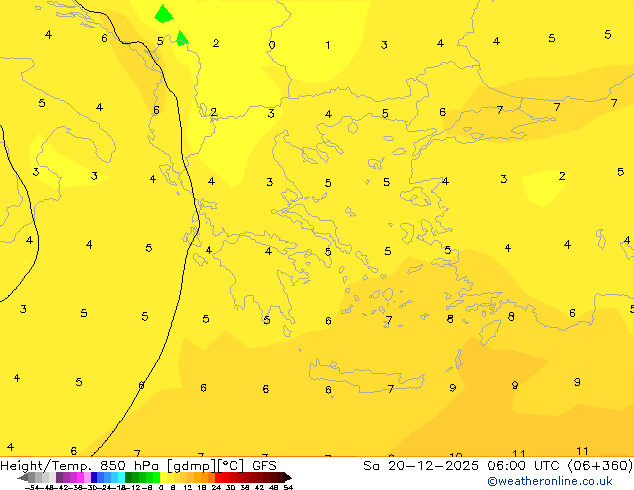Click the yellow swatch on the temperature color scale

pos(163,477)
